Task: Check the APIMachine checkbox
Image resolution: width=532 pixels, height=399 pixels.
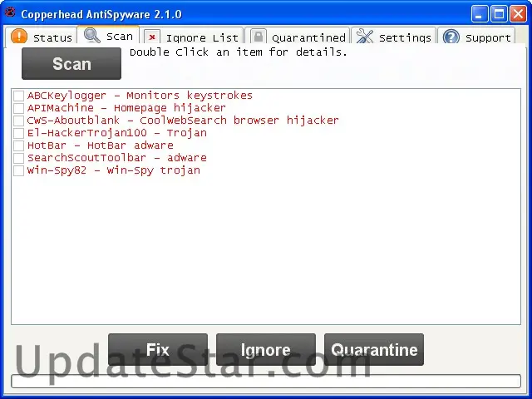Action: click(18, 108)
